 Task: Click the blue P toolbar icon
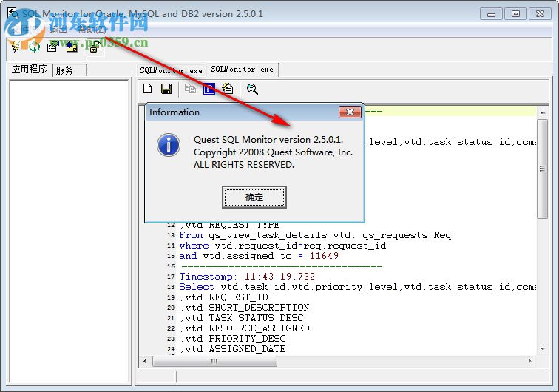click(209, 89)
